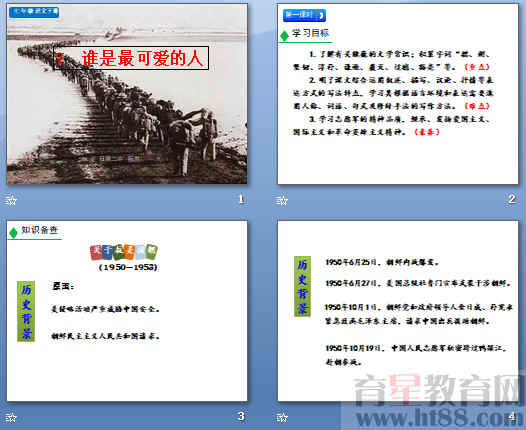Select the slide 3 thumbnail titled 知识备查
This screenshot has width=526, height=430.
127,311
